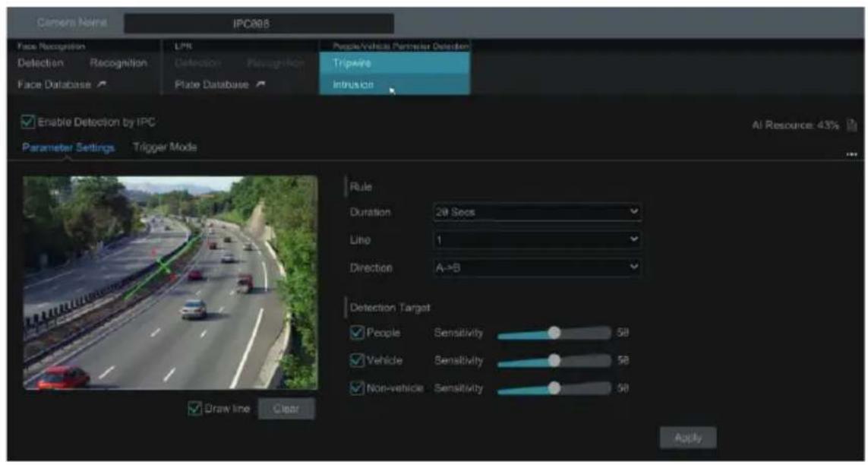Click the Plate Database external link arrow

tap(260, 84)
